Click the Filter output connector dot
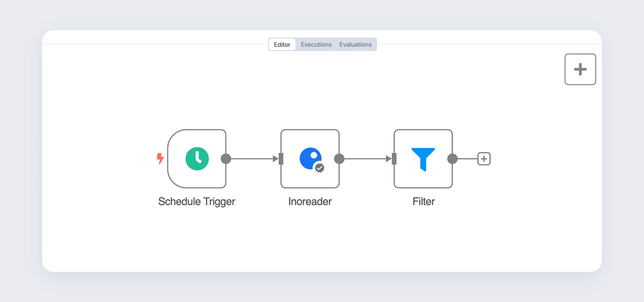This screenshot has height=302, width=644. [x=452, y=159]
